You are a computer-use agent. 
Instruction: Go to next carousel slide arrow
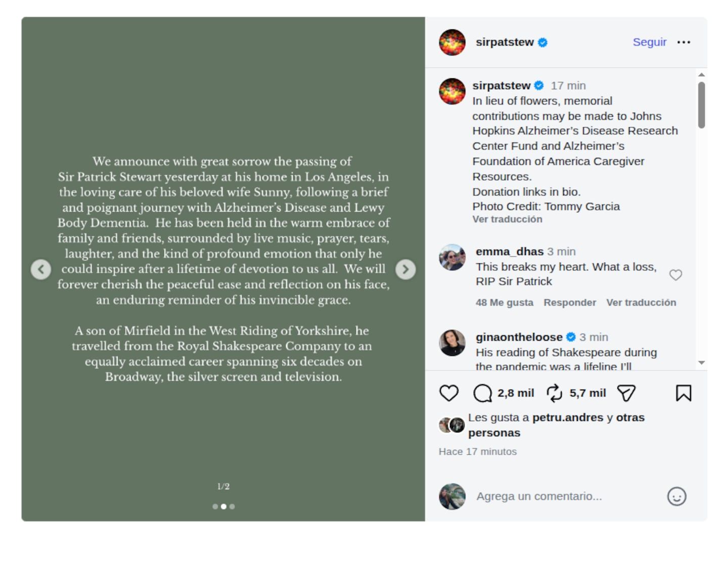pyautogui.click(x=405, y=269)
